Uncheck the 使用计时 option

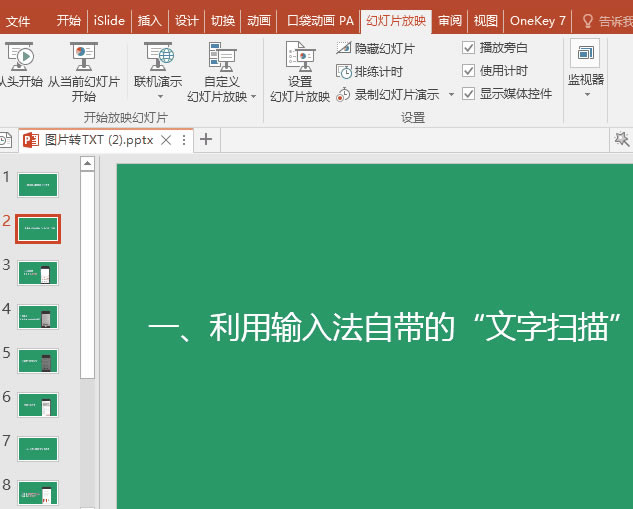[x=469, y=71]
